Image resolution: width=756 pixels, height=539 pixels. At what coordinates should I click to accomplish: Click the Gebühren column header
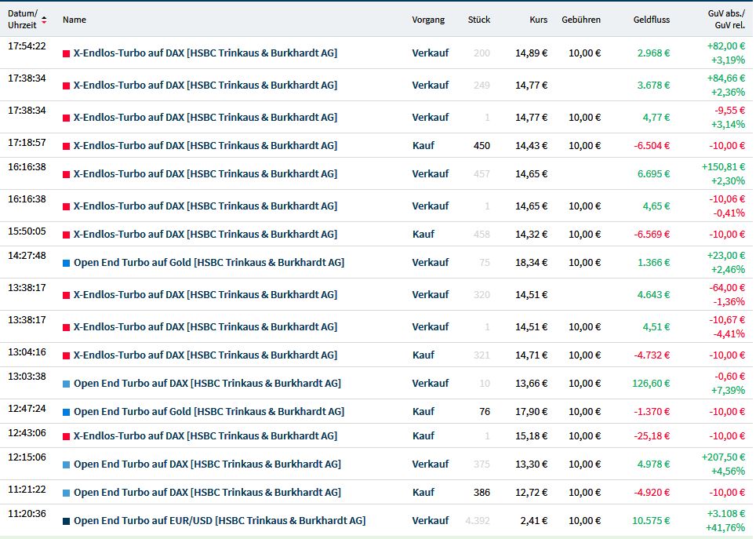pos(581,20)
